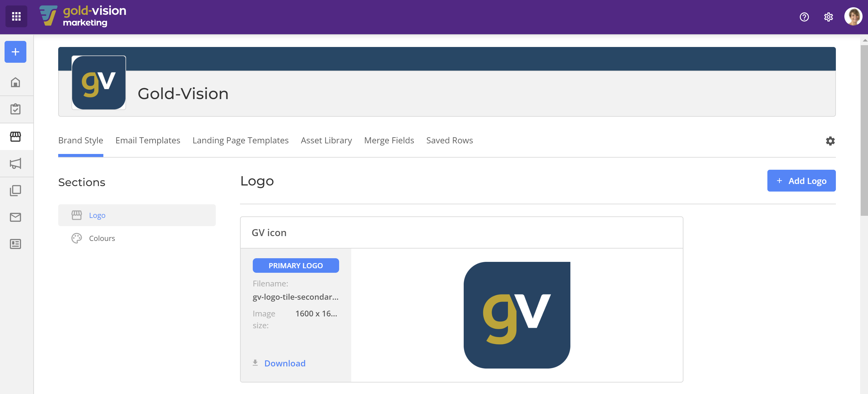Open the newspaper sidebar icon
Screen dimensions: 868x394
15,244
